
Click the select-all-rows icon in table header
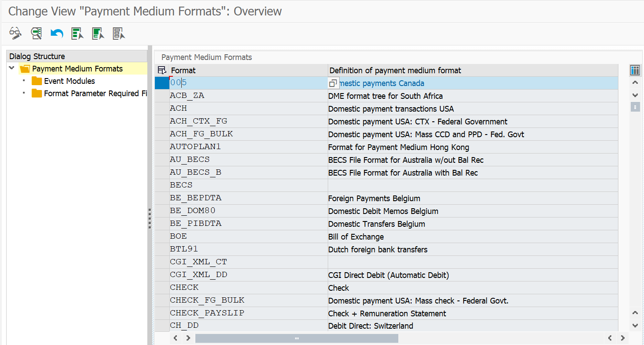pyautogui.click(x=162, y=70)
